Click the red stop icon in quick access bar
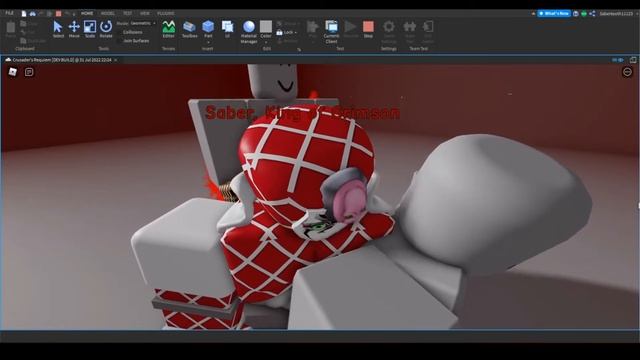 (58, 13)
